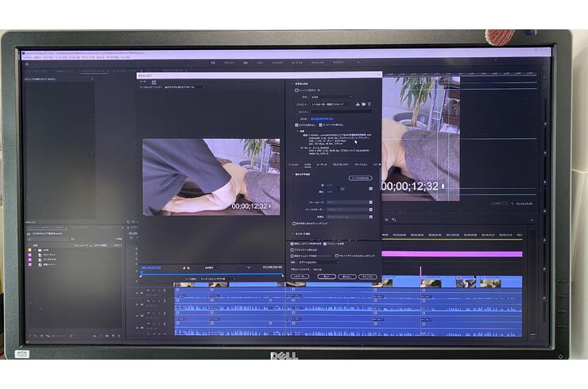Click the export preview video frame
The height and width of the screenshot is (389, 588).
[x=211, y=177]
